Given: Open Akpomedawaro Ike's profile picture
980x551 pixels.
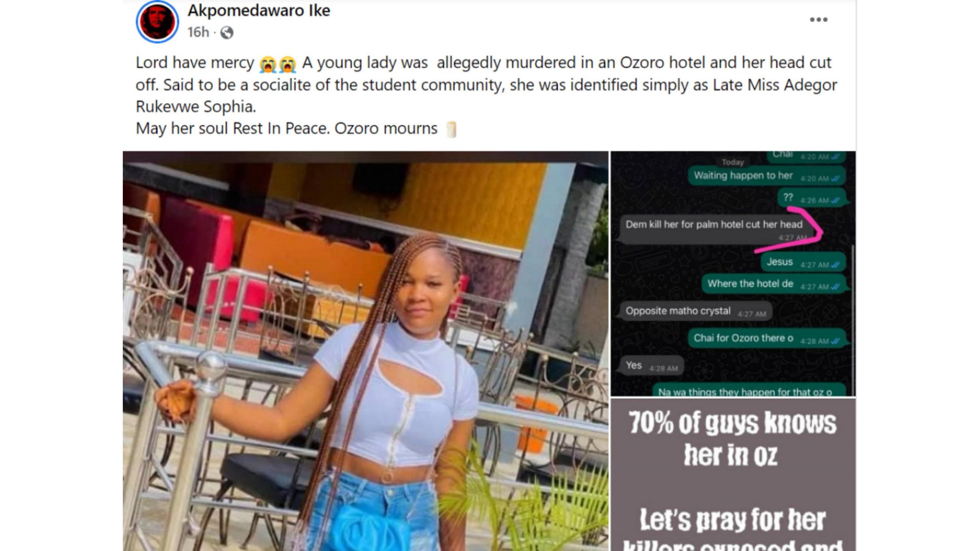Looking at the screenshot, I should (x=157, y=21).
